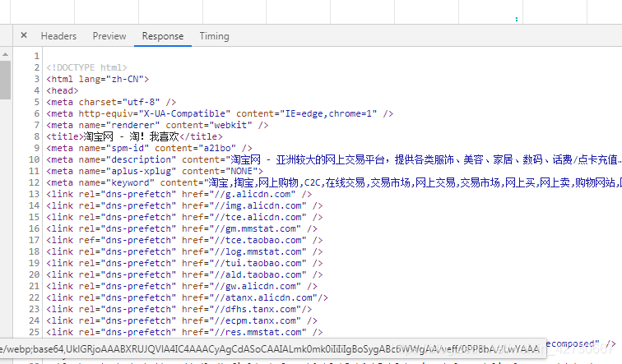Viewport: 622px width, 364px height.
Task: Click the <head> tag line
Action: [x=63, y=90]
